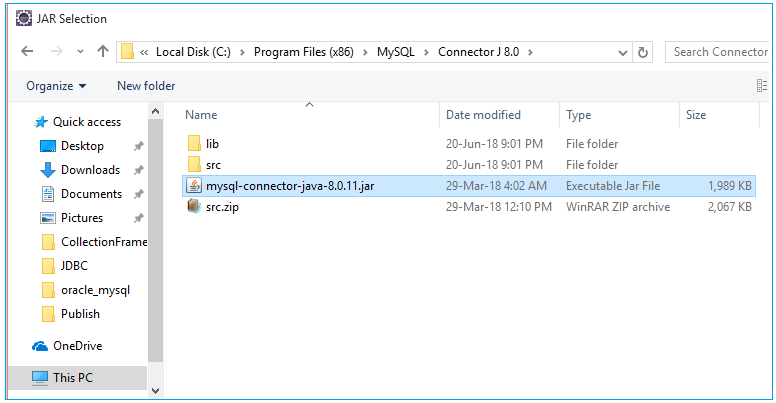Select Quick access in navigation pane
This screenshot has width=776, height=403.
coord(78,122)
